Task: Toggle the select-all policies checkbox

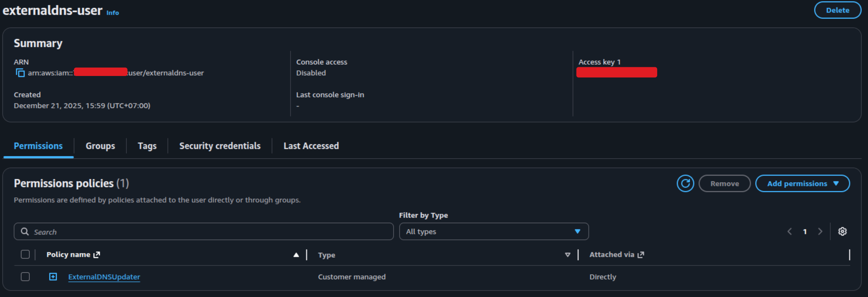Action: pos(25,254)
